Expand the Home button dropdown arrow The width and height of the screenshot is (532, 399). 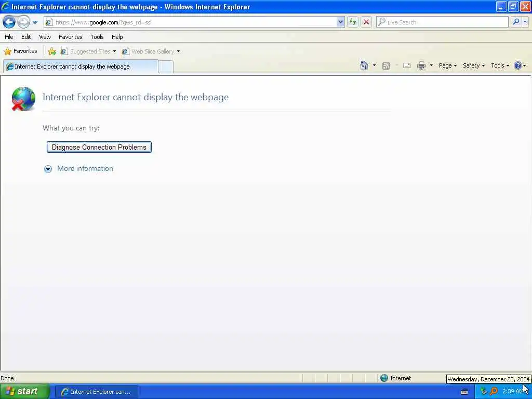tap(374, 65)
